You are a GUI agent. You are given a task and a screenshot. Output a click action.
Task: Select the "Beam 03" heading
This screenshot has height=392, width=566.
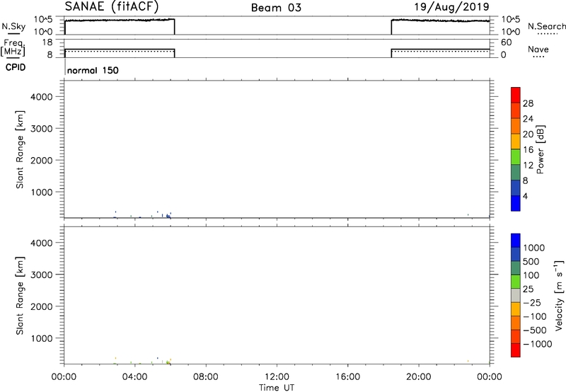pos(276,8)
